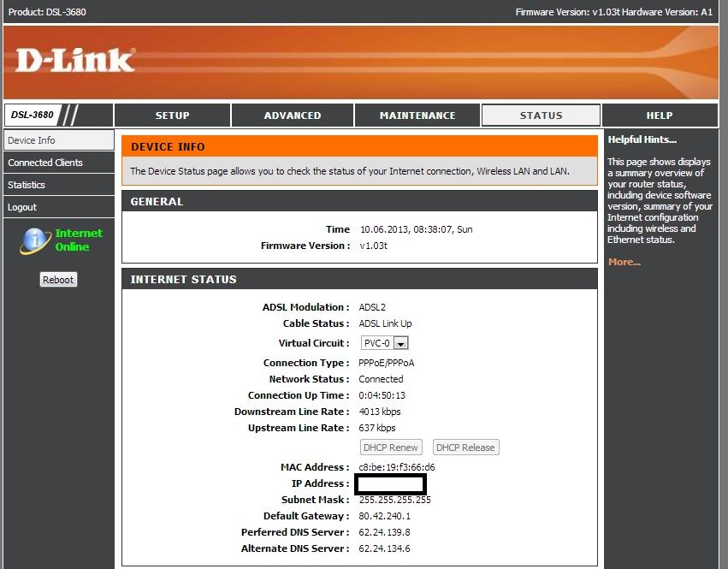Screen dimensions: 728x569
Task: Select the STATUS tab
Action: 541,116
